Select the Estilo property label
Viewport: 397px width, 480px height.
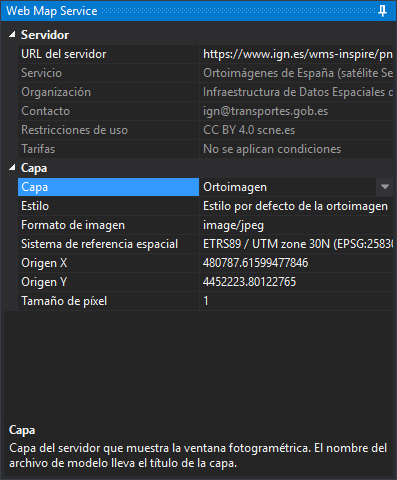pyautogui.click(x=108, y=206)
